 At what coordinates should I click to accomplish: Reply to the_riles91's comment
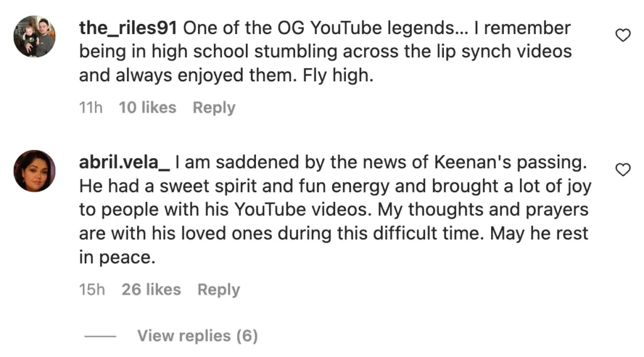[x=214, y=108]
